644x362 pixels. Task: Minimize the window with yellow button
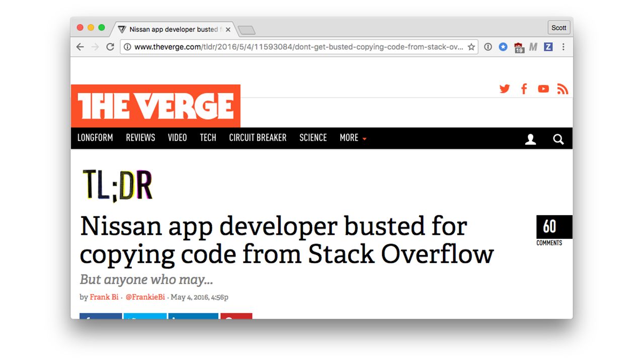coord(91,28)
